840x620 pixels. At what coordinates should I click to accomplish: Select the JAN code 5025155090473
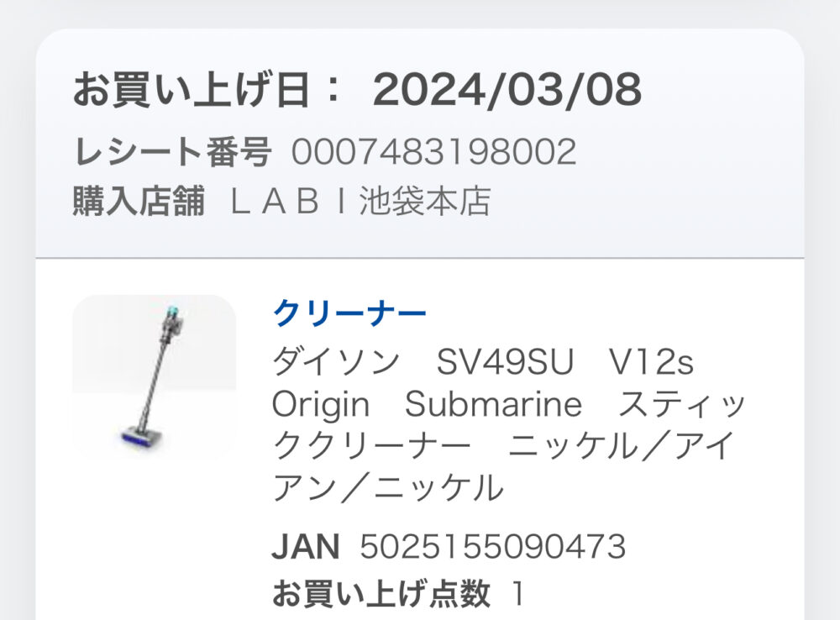[x=493, y=548]
